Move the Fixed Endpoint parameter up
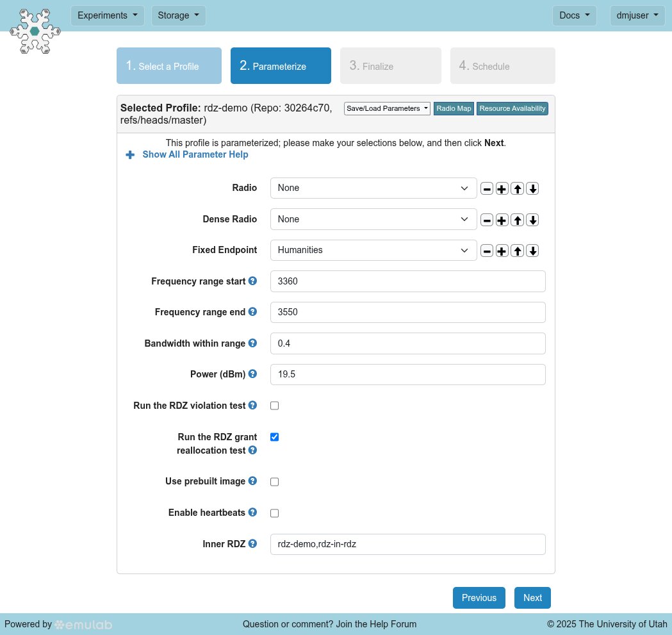This screenshot has width=672, height=635. point(517,251)
